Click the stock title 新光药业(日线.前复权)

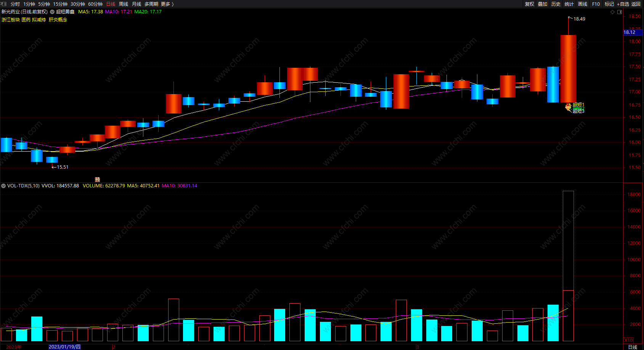[25, 12]
